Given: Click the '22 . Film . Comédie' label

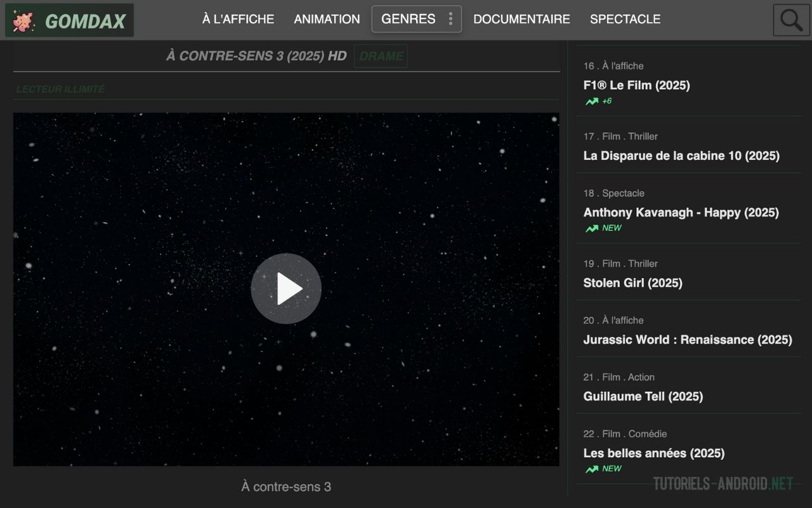Looking at the screenshot, I should pyautogui.click(x=625, y=434).
